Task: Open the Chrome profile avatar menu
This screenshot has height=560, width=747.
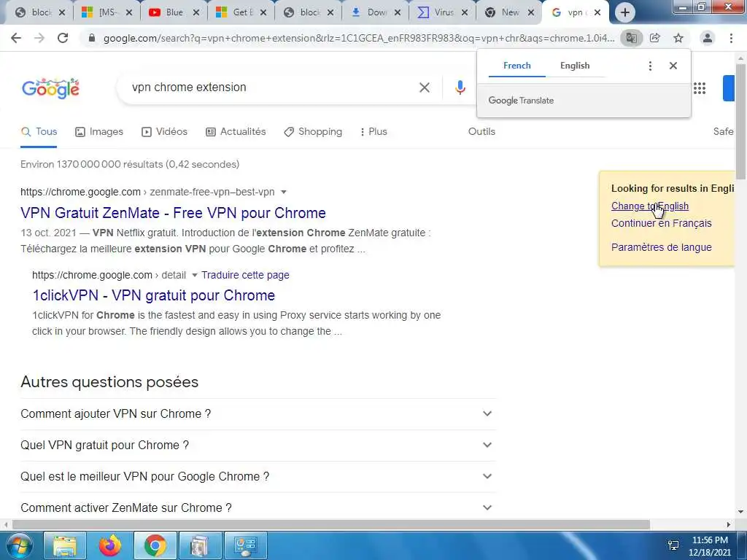Action: (x=708, y=38)
